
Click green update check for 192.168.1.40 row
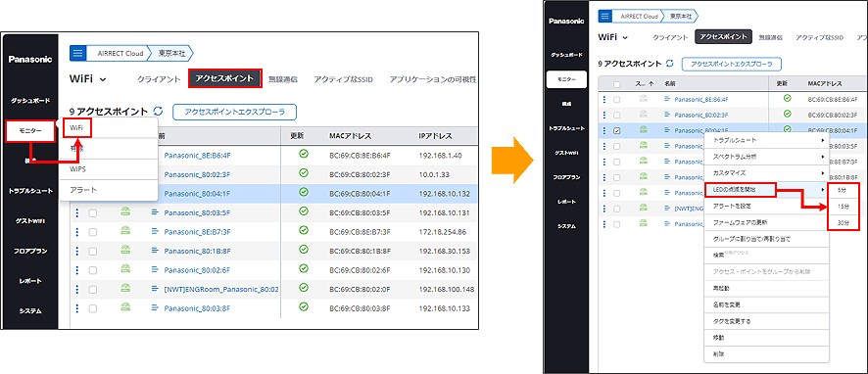(304, 155)
